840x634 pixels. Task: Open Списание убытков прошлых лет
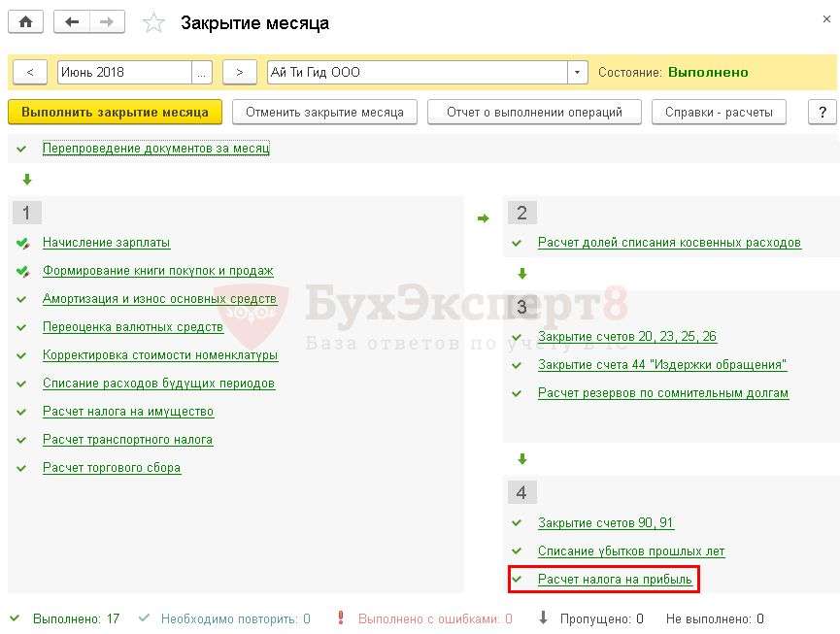[631, 551]
